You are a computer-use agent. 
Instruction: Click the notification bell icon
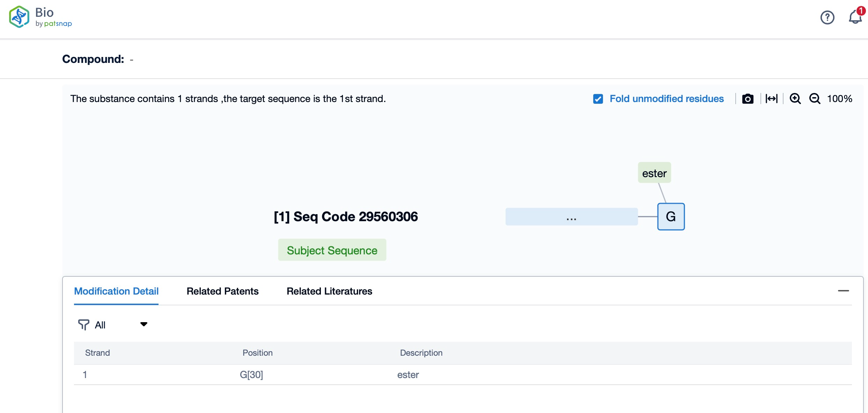pos(855,17)
